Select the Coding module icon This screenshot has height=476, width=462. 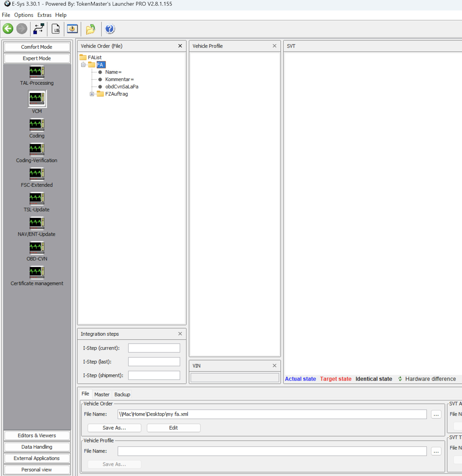click(x=37, y=125)
